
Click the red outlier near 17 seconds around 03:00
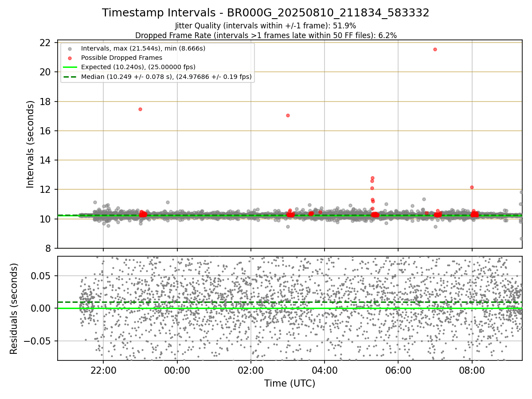coord(288,115)
